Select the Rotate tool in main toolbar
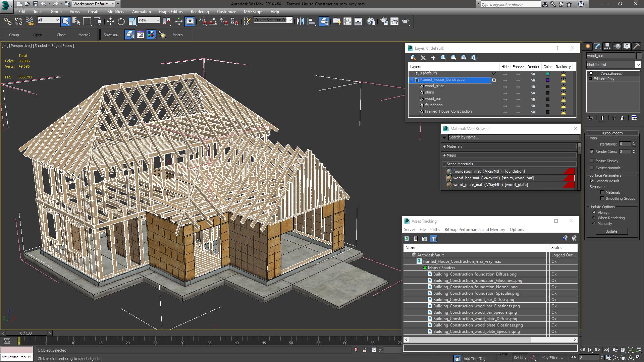The height and width of the screenshot is (362, 644). point(121,21)
